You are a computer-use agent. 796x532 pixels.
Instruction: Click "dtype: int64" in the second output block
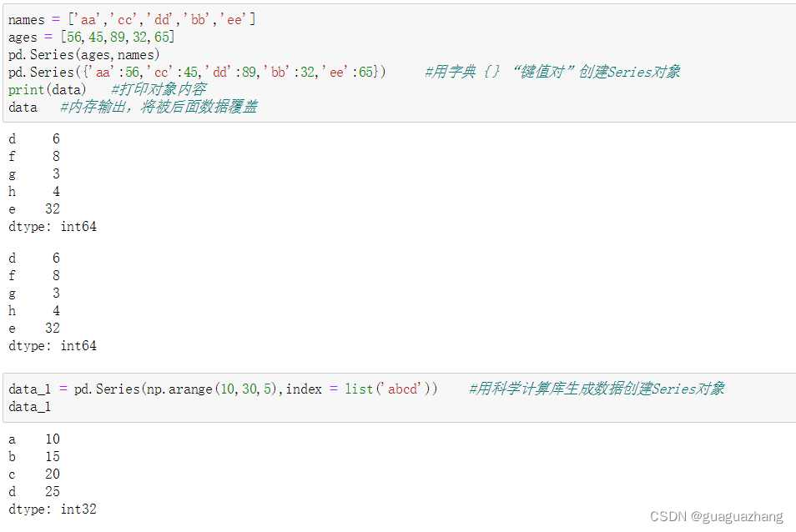53,346
